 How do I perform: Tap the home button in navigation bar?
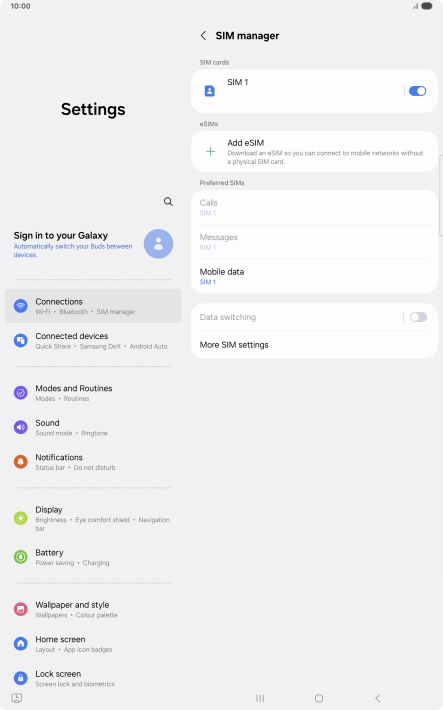319,698
